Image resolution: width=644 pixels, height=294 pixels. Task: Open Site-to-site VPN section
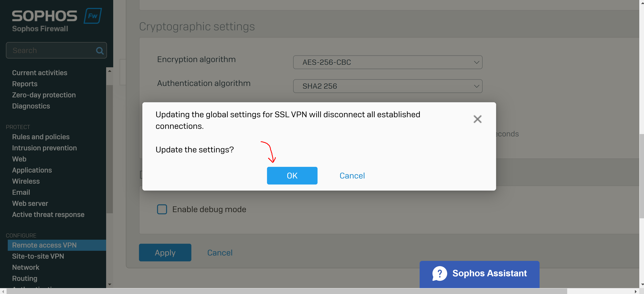38,256
